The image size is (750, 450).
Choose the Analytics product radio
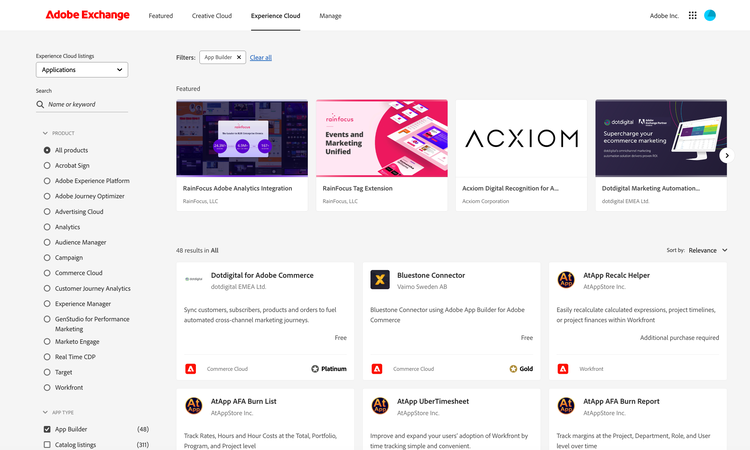point(47,227)
